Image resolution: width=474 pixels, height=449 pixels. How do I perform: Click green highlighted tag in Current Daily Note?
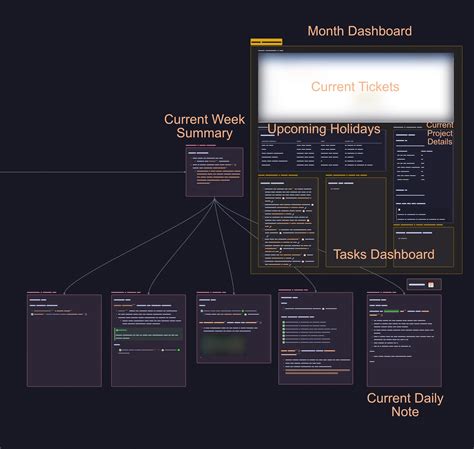(x=392, y=311)
